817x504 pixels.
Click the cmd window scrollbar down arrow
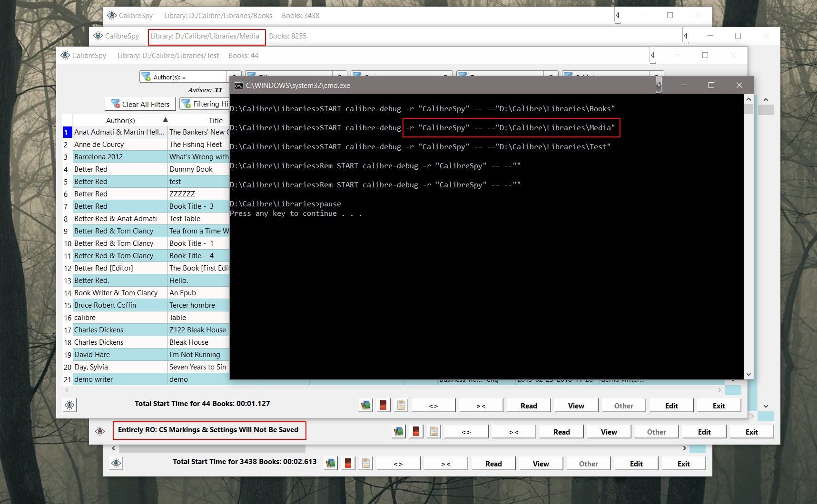(748, 374)
